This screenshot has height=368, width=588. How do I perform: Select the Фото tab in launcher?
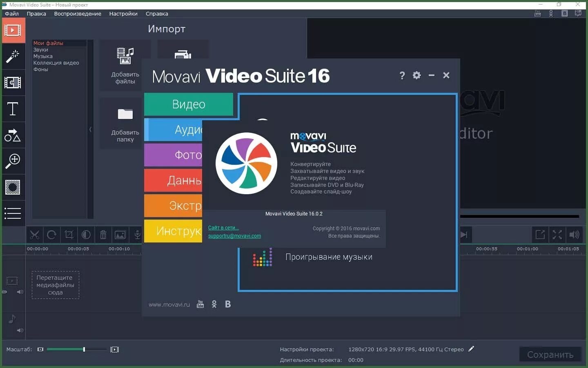[173, 155]
